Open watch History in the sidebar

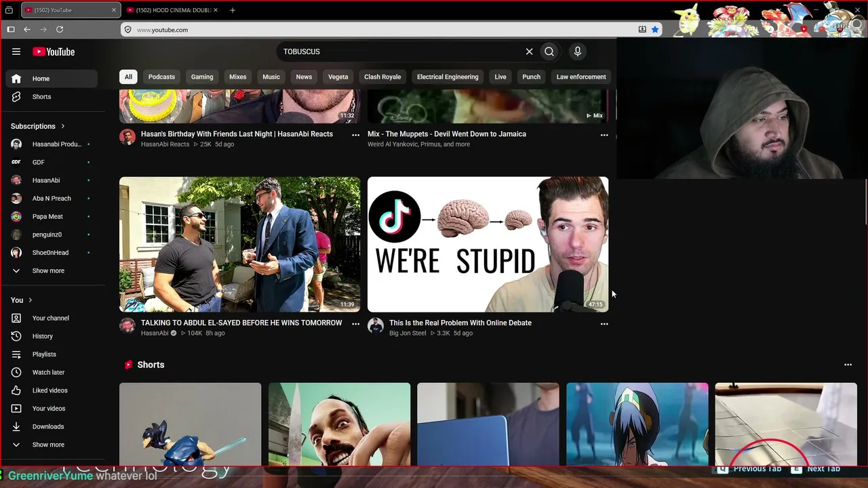pos(52,336)
